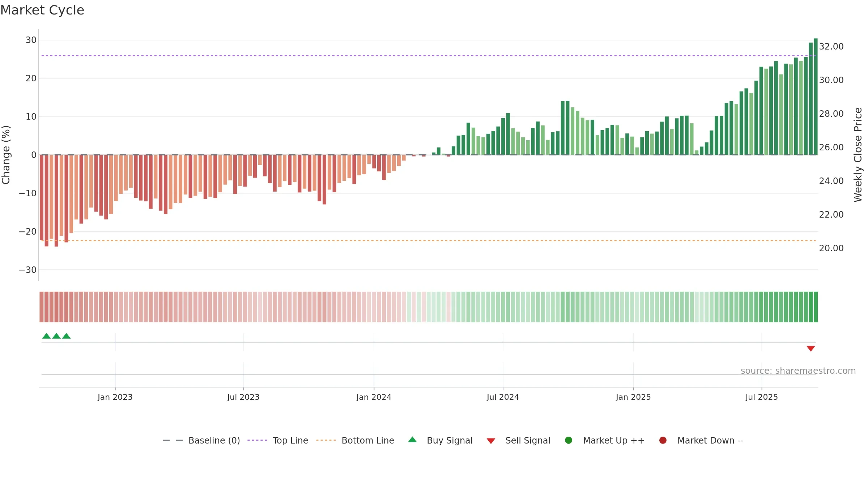This screenshot has width=868, height=488.
Task: Click the −30 change axis label
Action: pyautogui.click(x=28, y=270)
